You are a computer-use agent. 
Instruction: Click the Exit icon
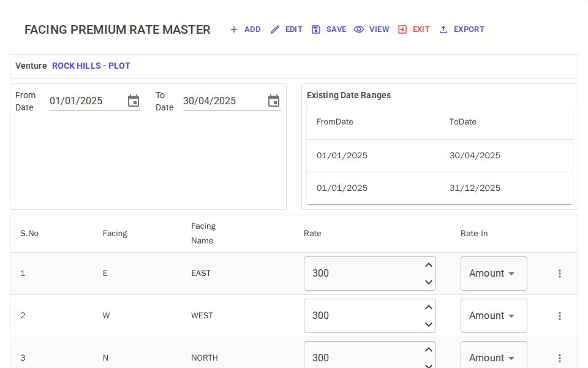(x=402, y=29)
